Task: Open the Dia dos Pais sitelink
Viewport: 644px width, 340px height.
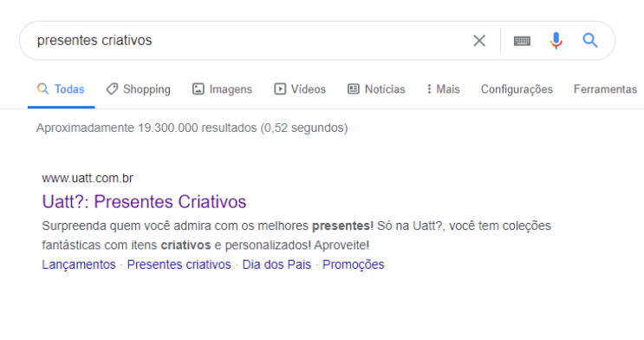Action: coord(276,265)
